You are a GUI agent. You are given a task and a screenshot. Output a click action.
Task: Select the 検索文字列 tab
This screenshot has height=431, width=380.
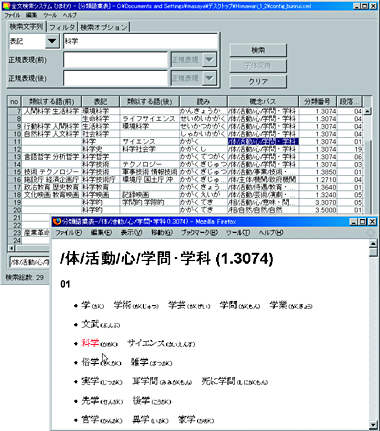26,26
